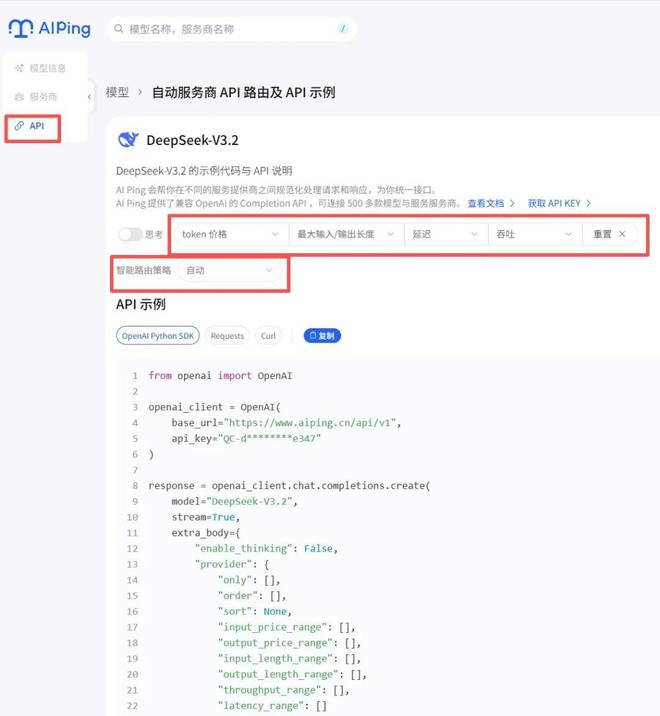Screen dimensions: 660x716
Task: Click the AIPing logo
Action: (x=50, y=28)
